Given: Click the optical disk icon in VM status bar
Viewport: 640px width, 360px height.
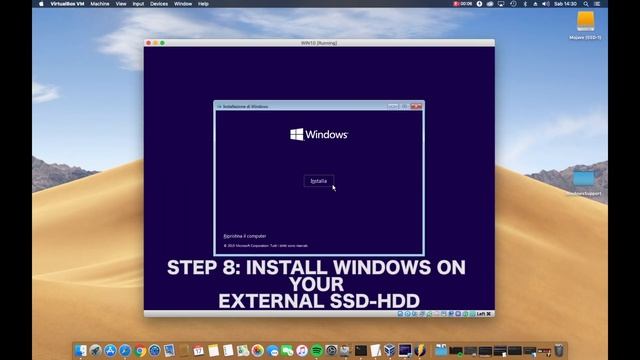Looking at the screenshot, I should [x=407, y=313].
